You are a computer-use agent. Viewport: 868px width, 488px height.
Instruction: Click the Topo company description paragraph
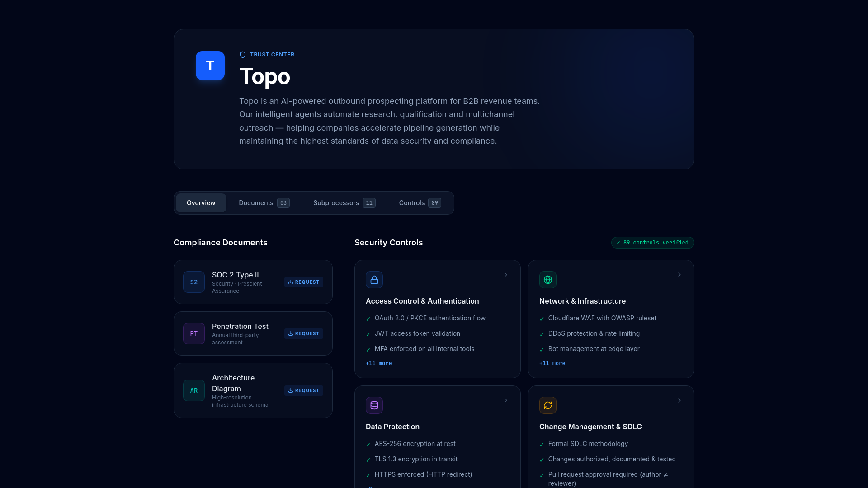click(x=390, y=121)
